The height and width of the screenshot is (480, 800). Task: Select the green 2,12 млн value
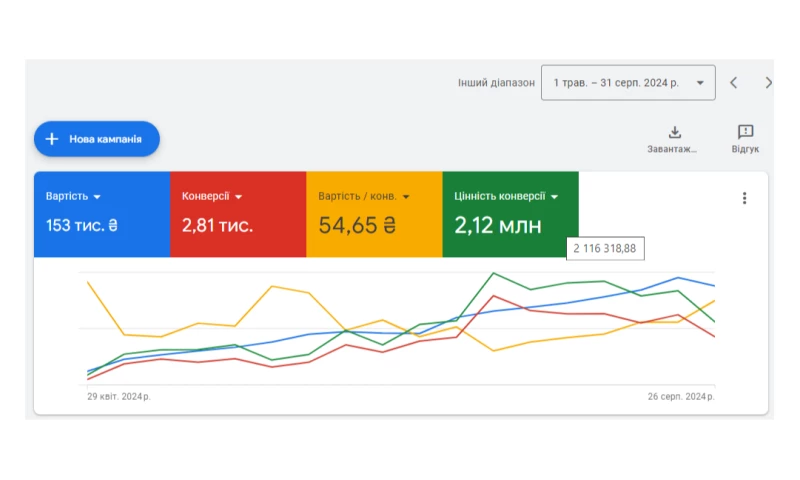(498, 225)
